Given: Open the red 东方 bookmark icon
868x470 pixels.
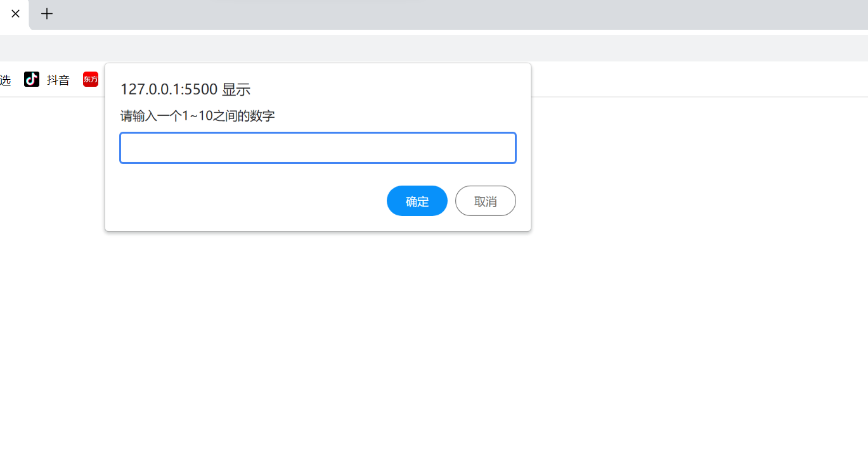Looking at the screenshot, I should point(91,79).
